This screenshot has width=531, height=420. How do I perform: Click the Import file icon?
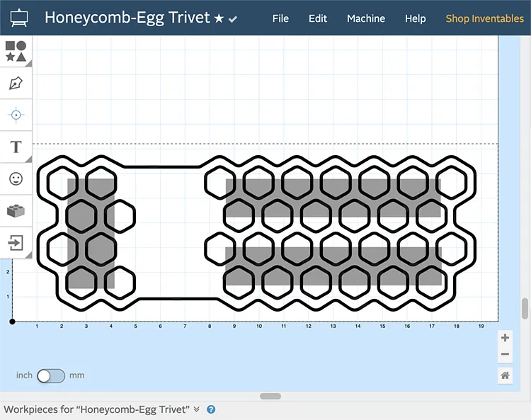(x=16, y=243)
